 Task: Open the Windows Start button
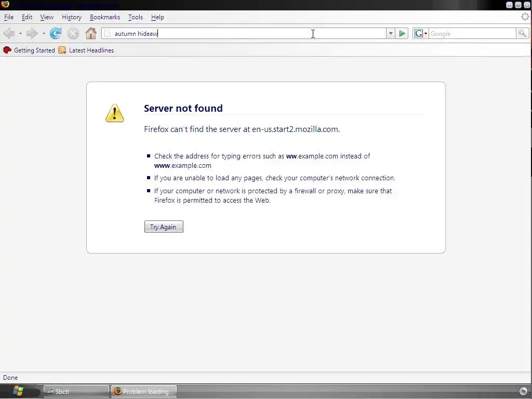coord(18,391)
